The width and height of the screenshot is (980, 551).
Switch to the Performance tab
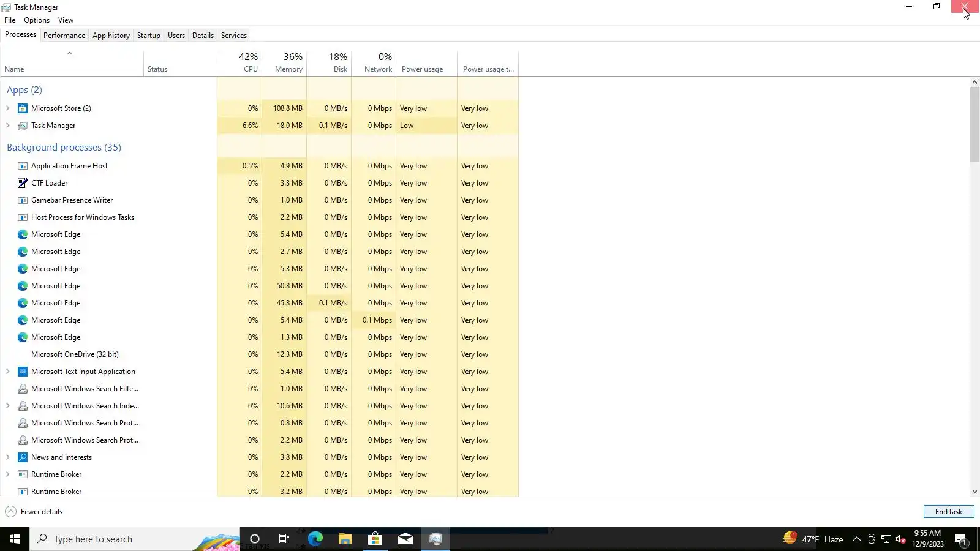[64, 36]
